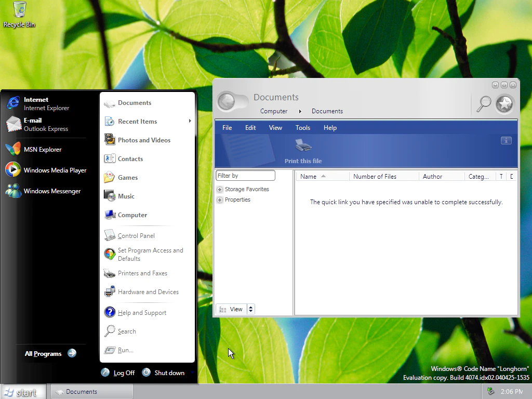Open the Tools menu
532x399 pixels.
coord(302,127)
